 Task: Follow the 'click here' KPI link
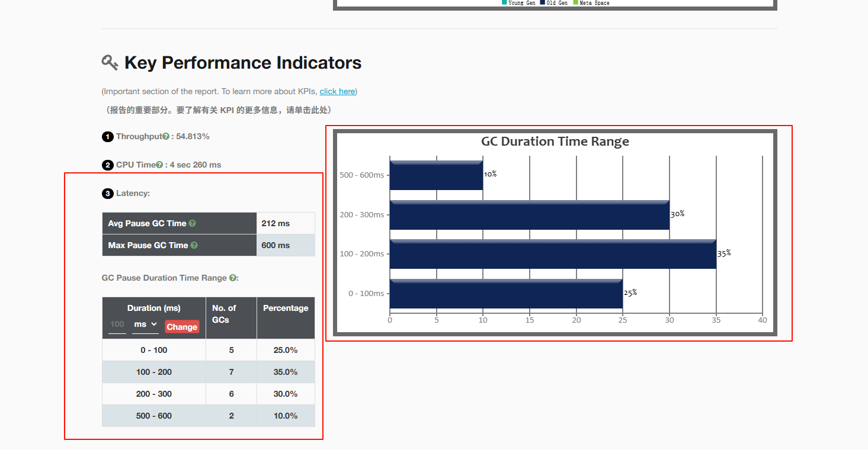click(337, 92)
